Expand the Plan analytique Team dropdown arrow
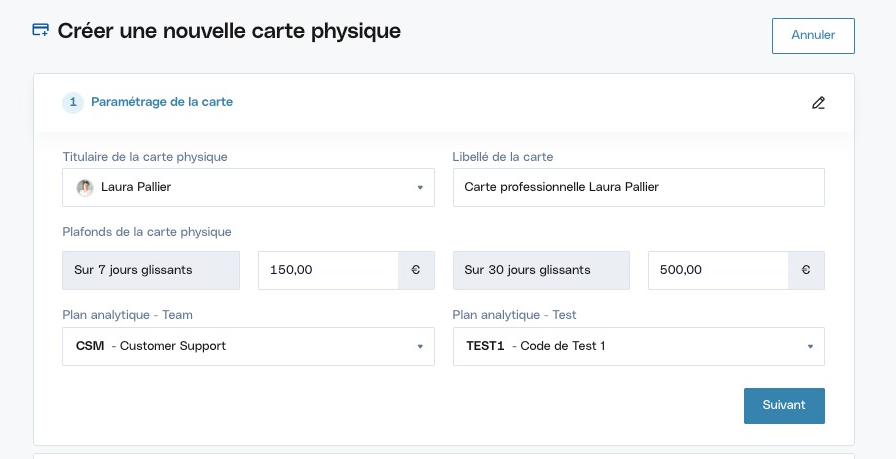 [x=420, y=346]
